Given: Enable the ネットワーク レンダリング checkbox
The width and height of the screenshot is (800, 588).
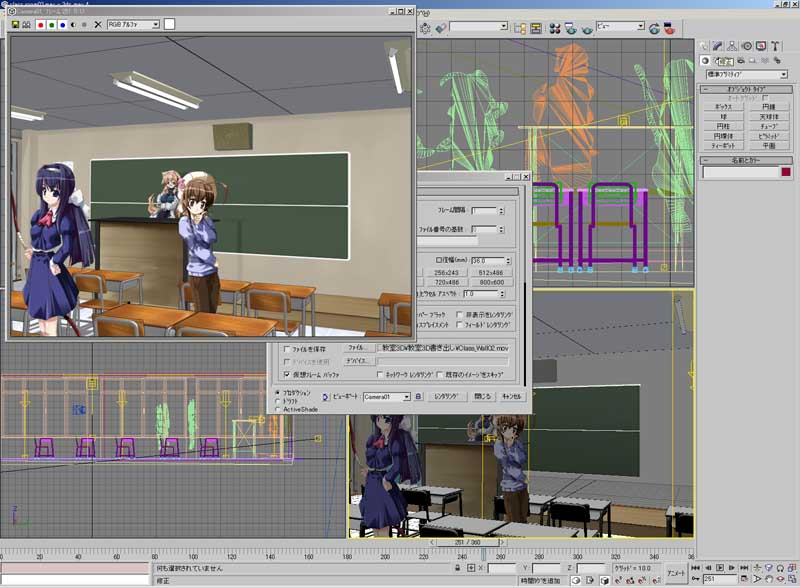Looking at the screenshot, I should tap(380, 375).
